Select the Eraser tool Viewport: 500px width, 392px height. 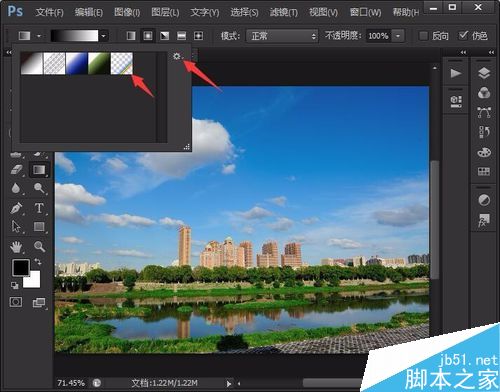[x=17, y=170]
